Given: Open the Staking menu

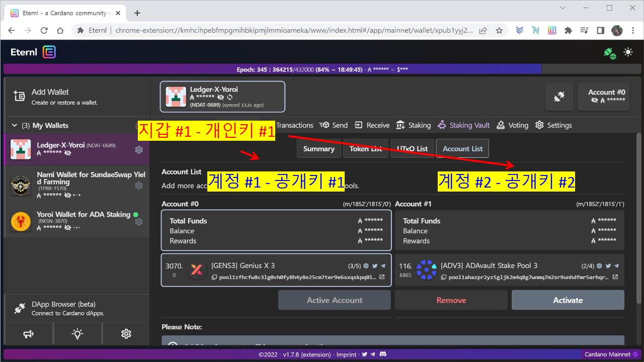Looking at the screenshot, I should (x=414, y=125).
